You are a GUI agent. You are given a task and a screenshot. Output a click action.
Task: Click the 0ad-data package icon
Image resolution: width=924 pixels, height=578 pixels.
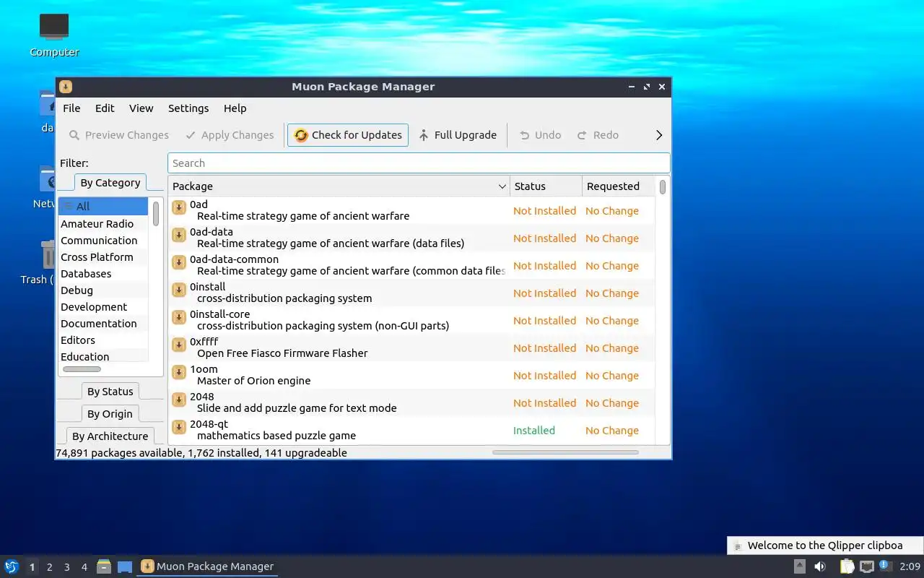pyautogui.click(x=179, y=235)
